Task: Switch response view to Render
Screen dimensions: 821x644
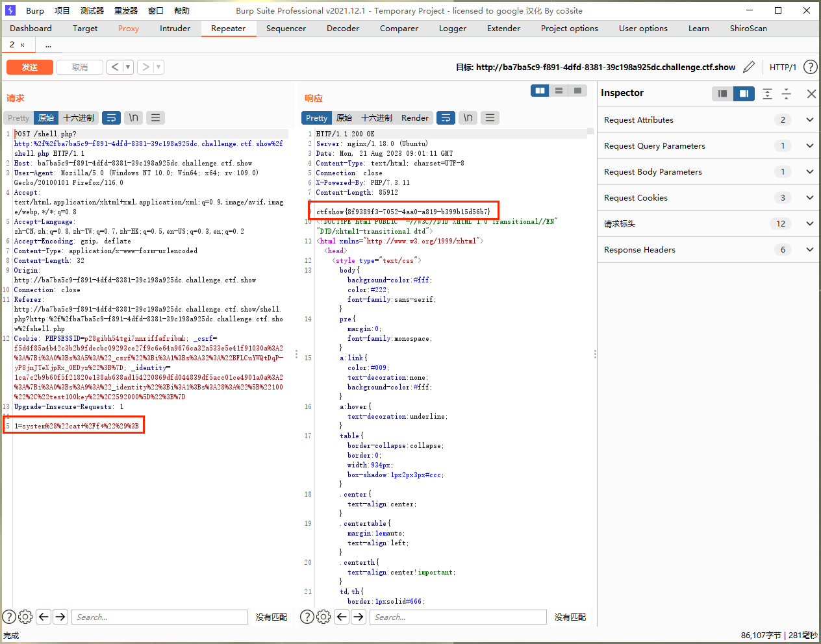Action: [x=415, y=118]
